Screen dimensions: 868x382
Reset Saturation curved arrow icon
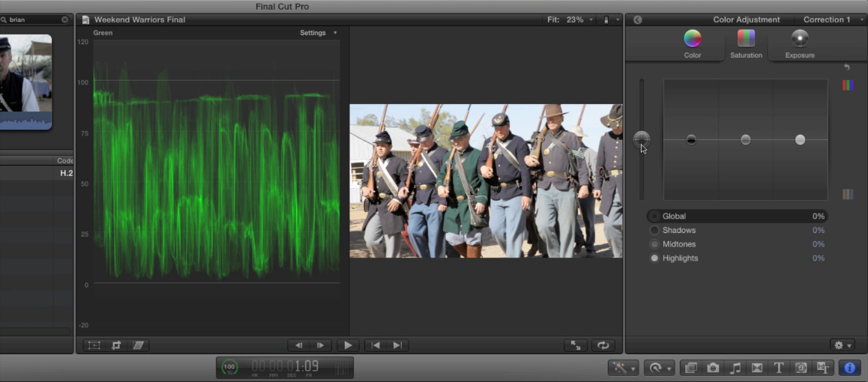point(846,67)
